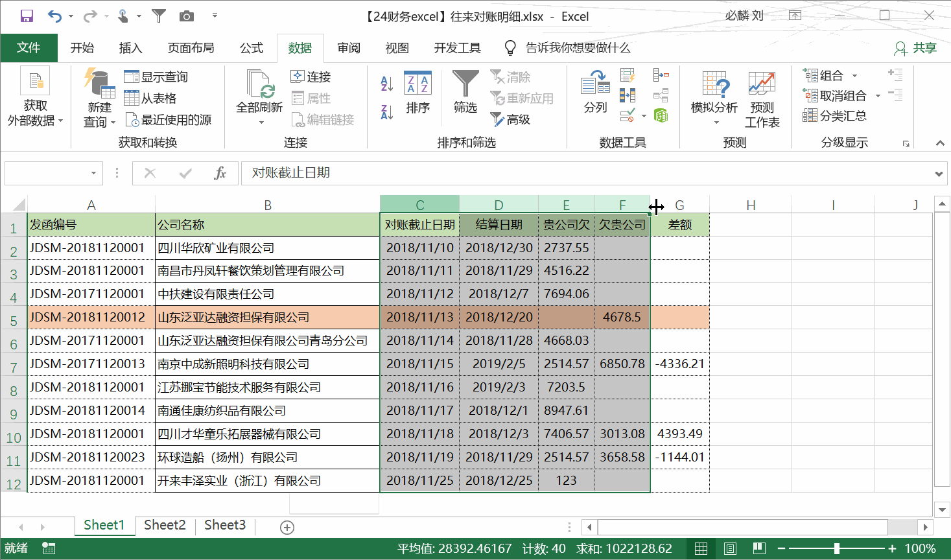This screenshot has width=951, height=560.
Task: Click 从表格 from table
Action: coord(150,99)
